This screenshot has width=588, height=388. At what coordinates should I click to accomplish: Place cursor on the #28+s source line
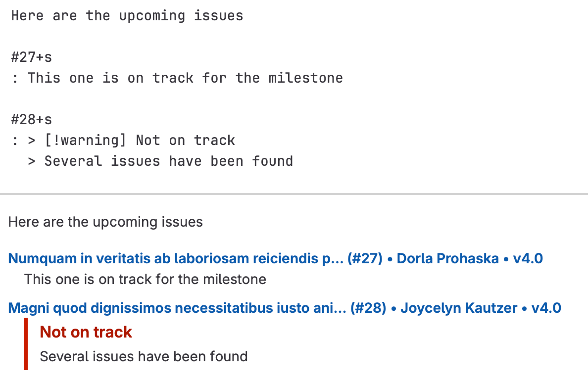coord(32,120)
